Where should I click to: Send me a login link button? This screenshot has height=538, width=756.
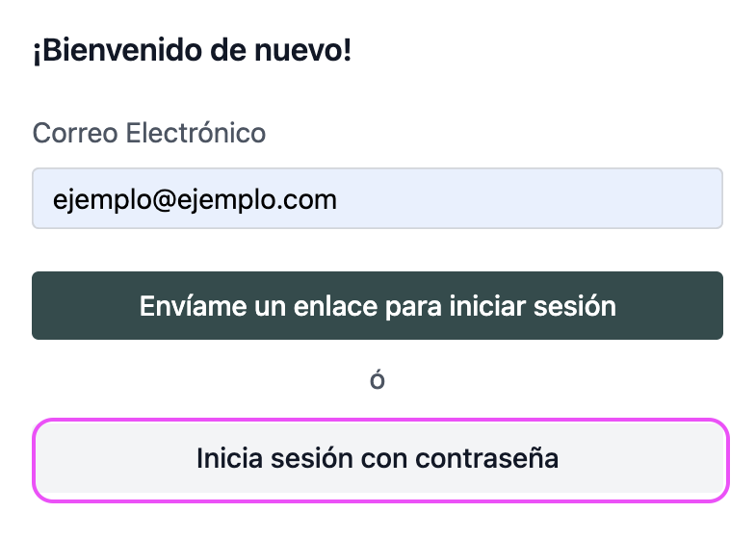pyautogui.click(x=377, y=306)
